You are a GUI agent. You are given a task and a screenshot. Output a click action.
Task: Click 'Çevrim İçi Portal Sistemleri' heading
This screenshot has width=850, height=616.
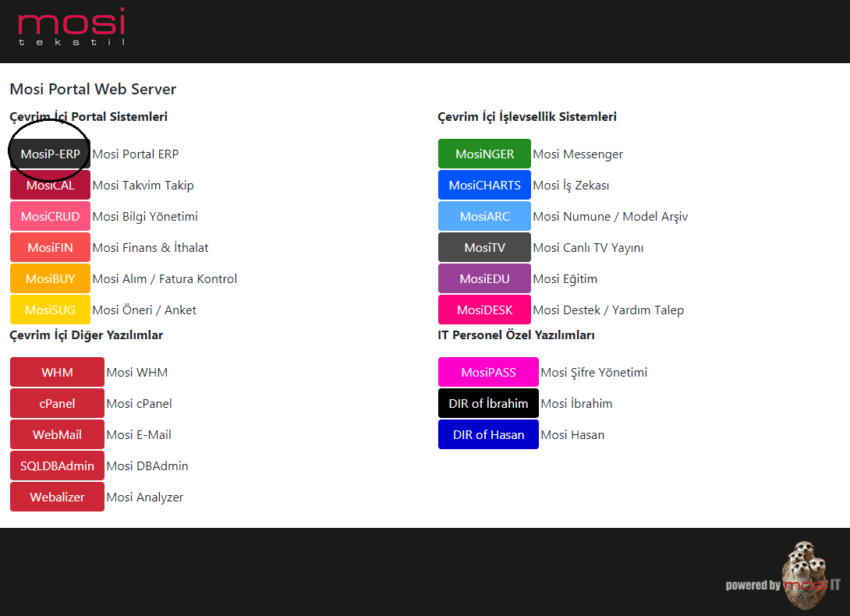point(88,117)
